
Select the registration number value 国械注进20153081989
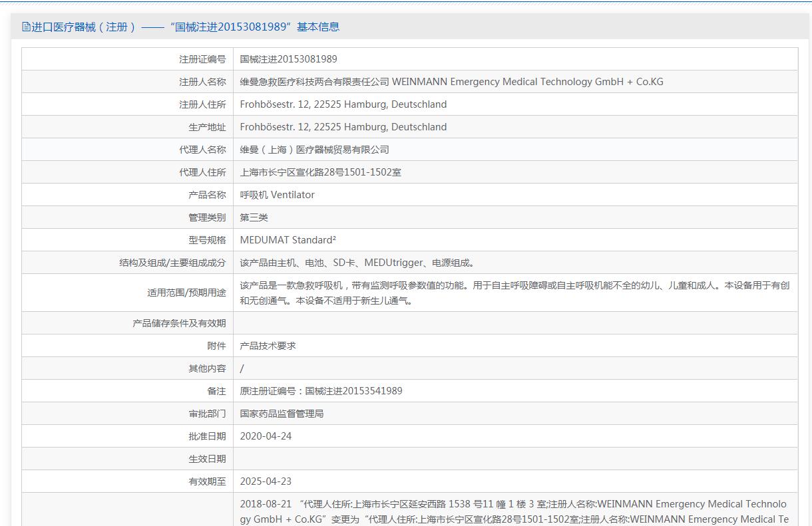[x=288, y=59]
